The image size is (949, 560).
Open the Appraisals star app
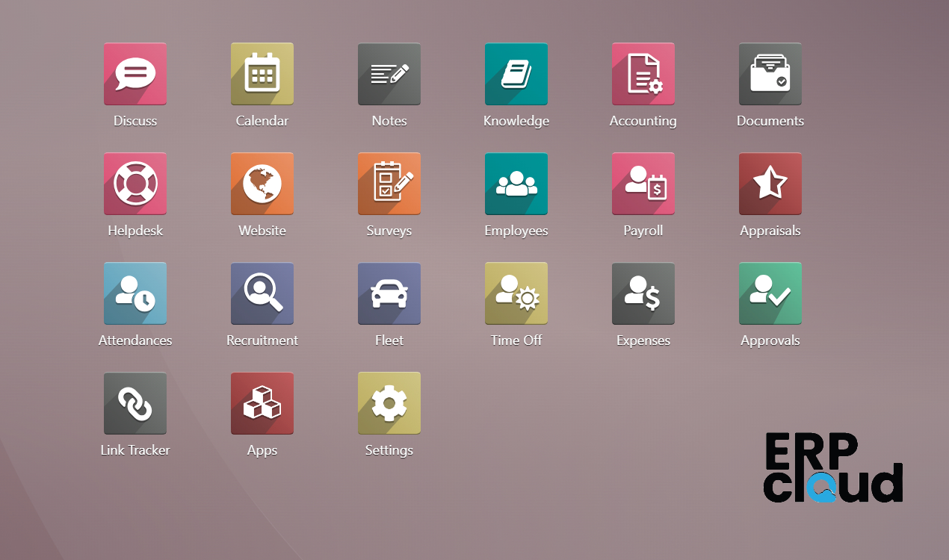[x=770, y=184]
